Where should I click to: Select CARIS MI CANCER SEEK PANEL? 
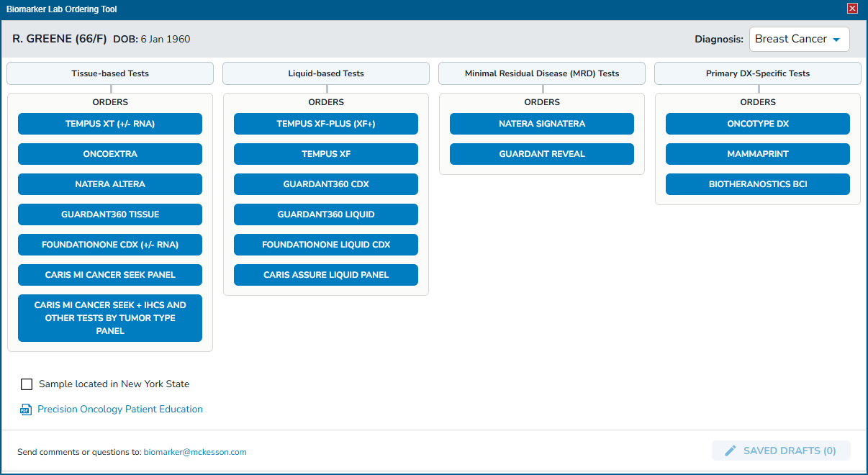109,274
